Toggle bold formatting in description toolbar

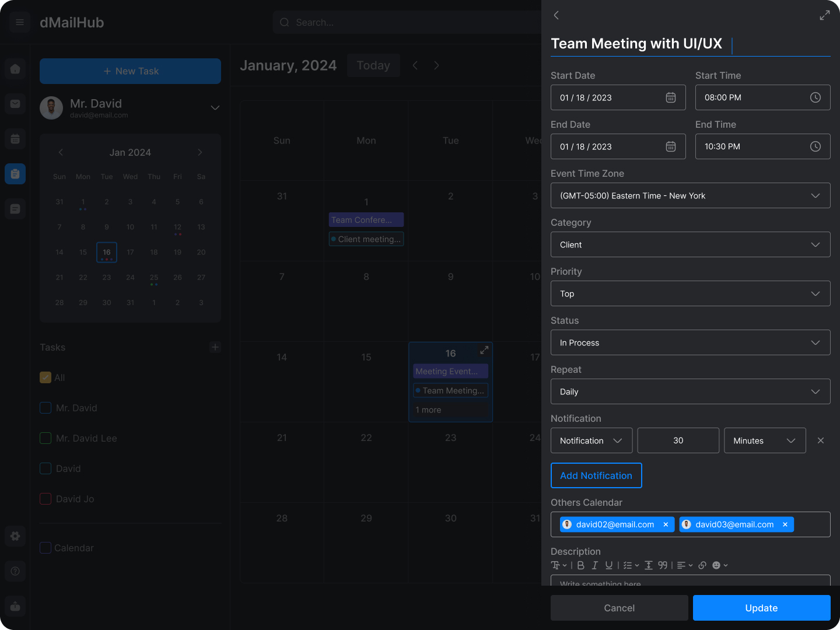coord(581,565)
